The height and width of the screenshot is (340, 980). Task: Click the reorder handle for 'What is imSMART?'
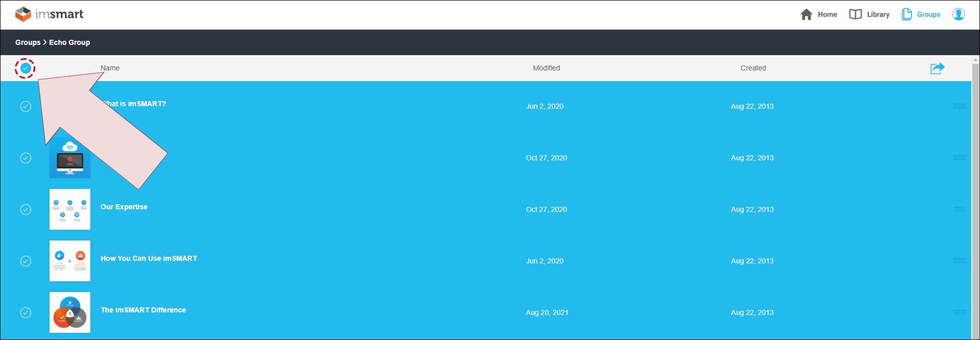[959, 106]
